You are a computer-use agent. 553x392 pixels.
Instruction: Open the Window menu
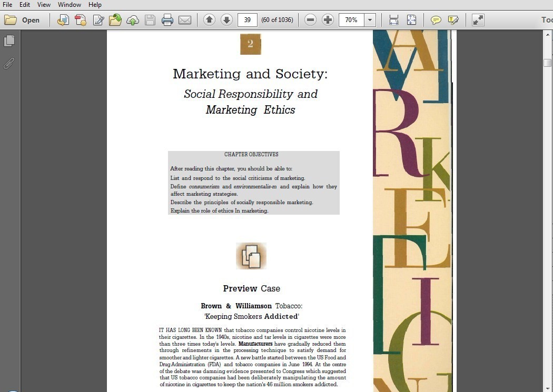[70, 5]
